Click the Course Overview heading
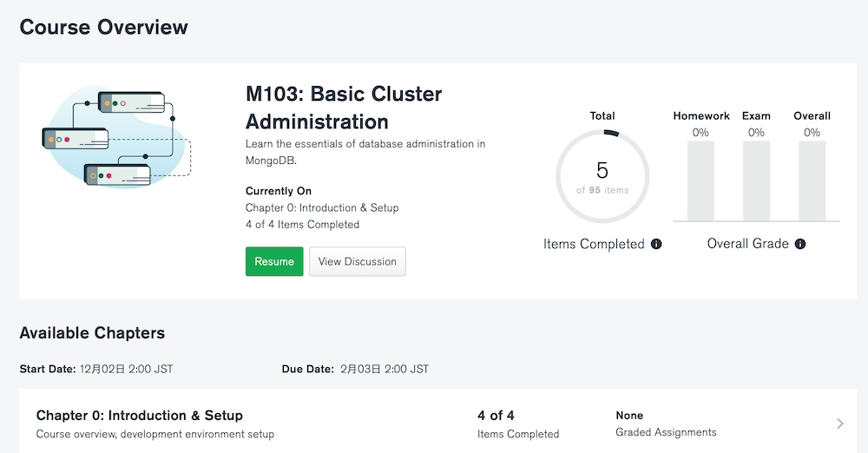 pyautogui.click(x=103, y=27)
